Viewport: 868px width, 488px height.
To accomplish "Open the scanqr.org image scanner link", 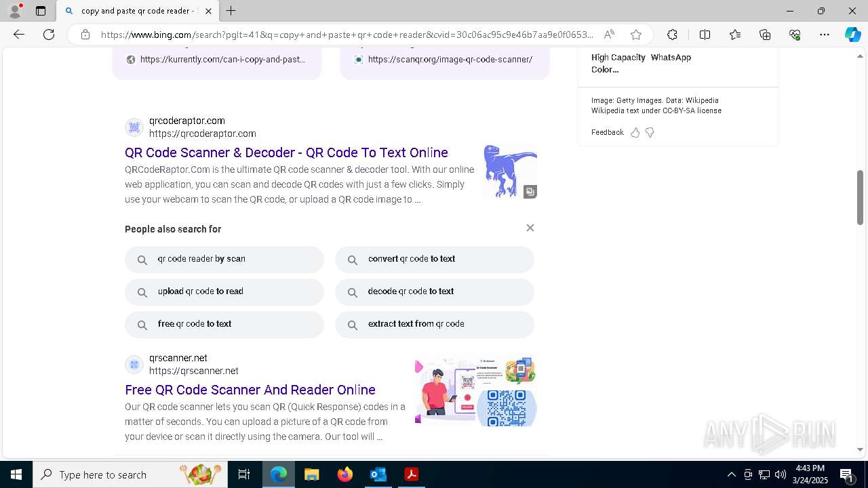I will [x=450, y=60].
